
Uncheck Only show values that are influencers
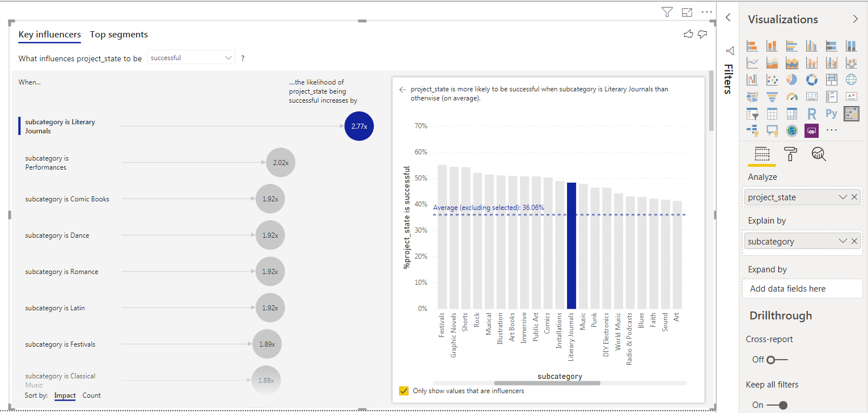pyautogui.click(x=404, y=391)
